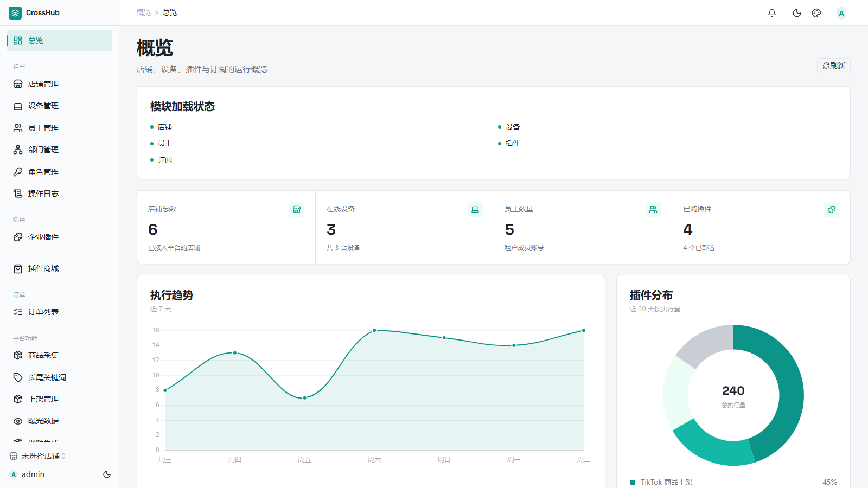
Task: Click the store icon on 店铺总数 card
Action: tap(297, 209)
